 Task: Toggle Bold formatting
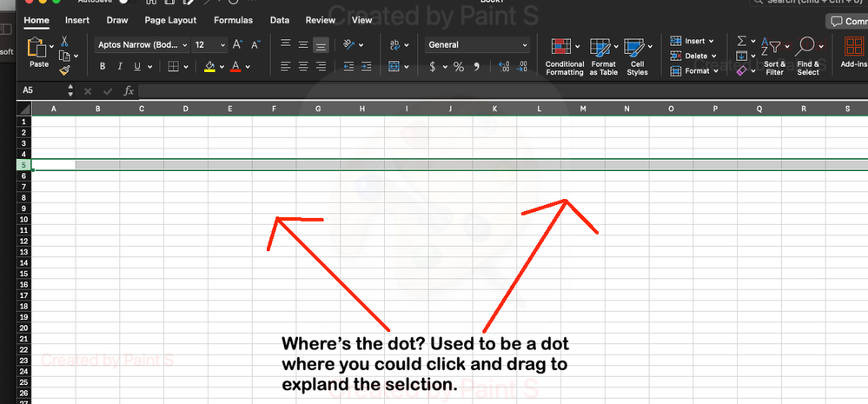click(103, 66)
